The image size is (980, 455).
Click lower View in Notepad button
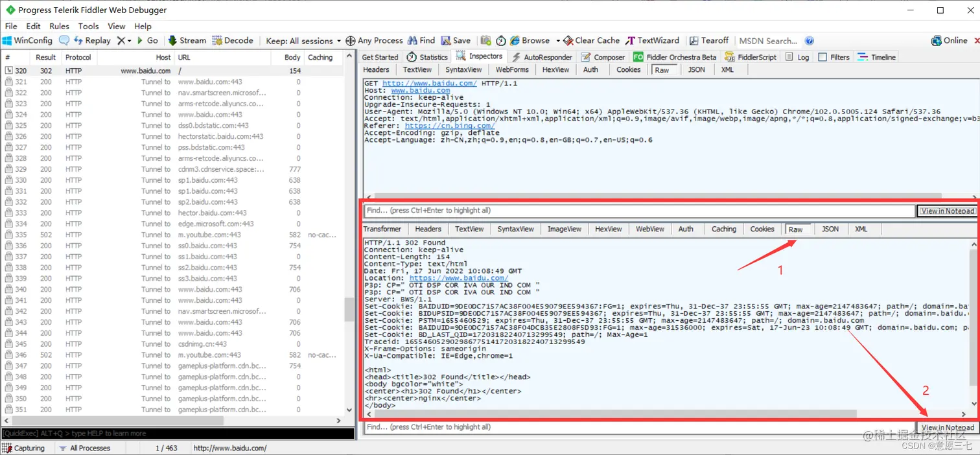(x=948, y=427)
